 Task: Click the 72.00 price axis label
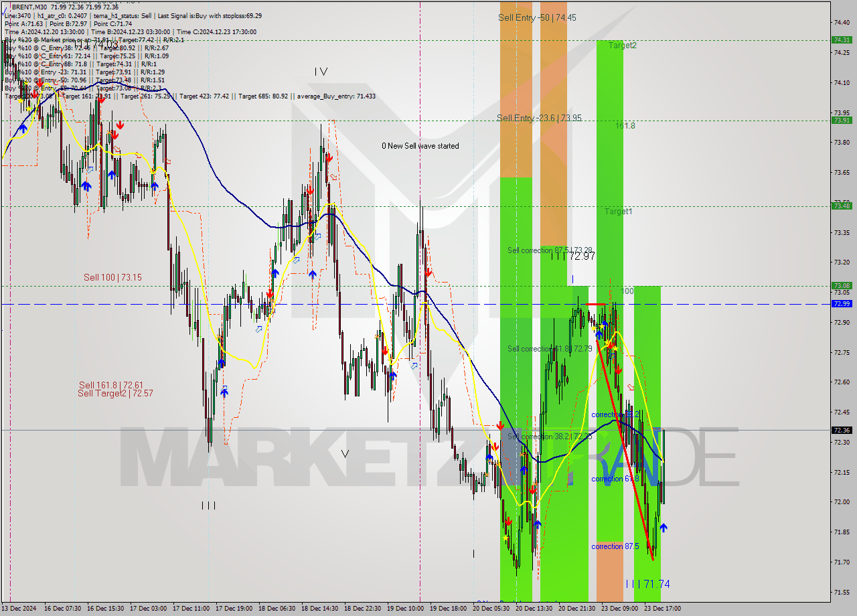pos(842,502)
